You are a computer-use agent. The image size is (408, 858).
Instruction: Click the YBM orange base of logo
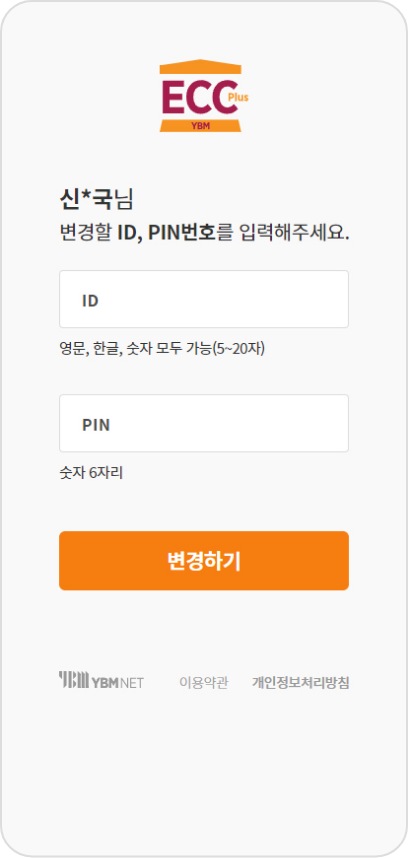coord(201,125)
